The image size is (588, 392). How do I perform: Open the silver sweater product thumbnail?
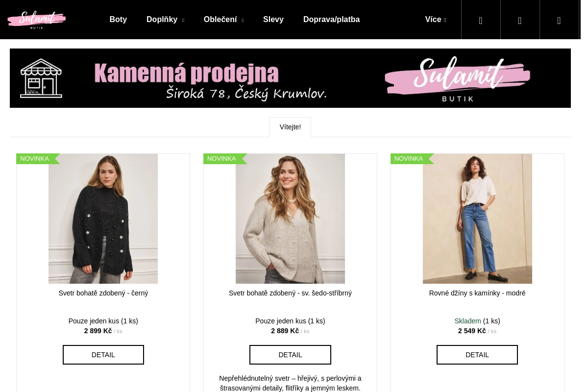(x=290, y=219)
